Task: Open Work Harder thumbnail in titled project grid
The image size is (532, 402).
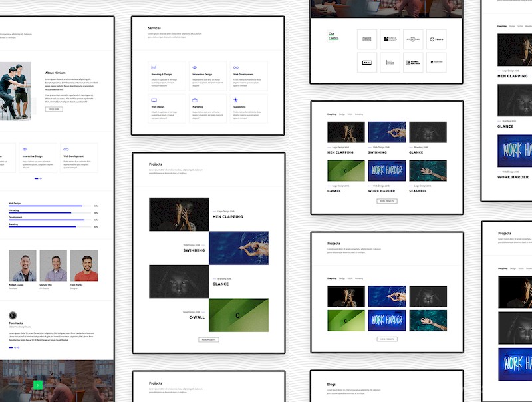Action: 387,171
